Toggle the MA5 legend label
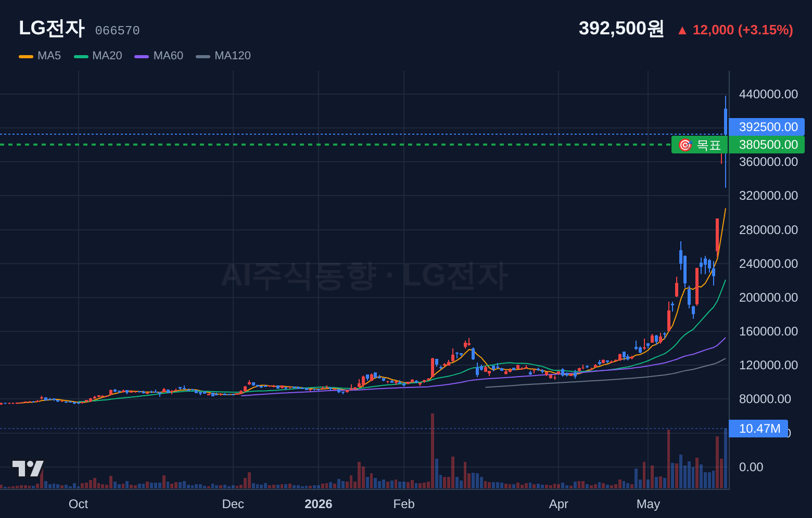The image size is (812, 518). [49, 56]
